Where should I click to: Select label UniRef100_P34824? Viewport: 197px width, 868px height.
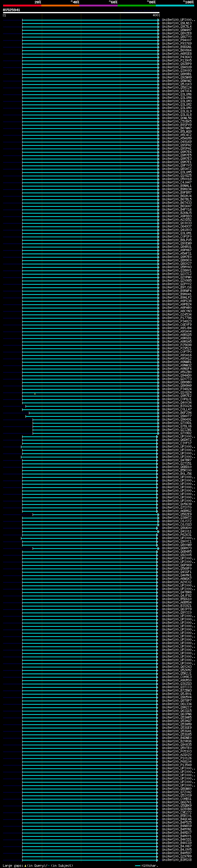click(x=177, y=389)
